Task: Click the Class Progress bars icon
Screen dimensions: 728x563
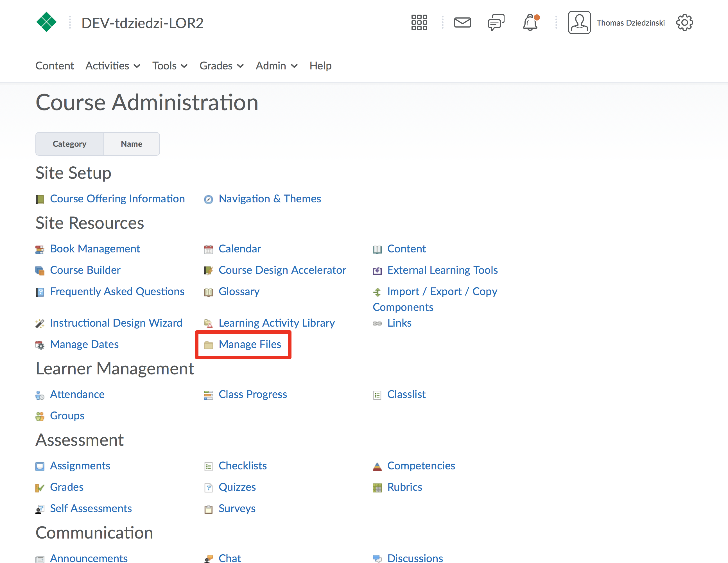Action: (x=208, y=395)
